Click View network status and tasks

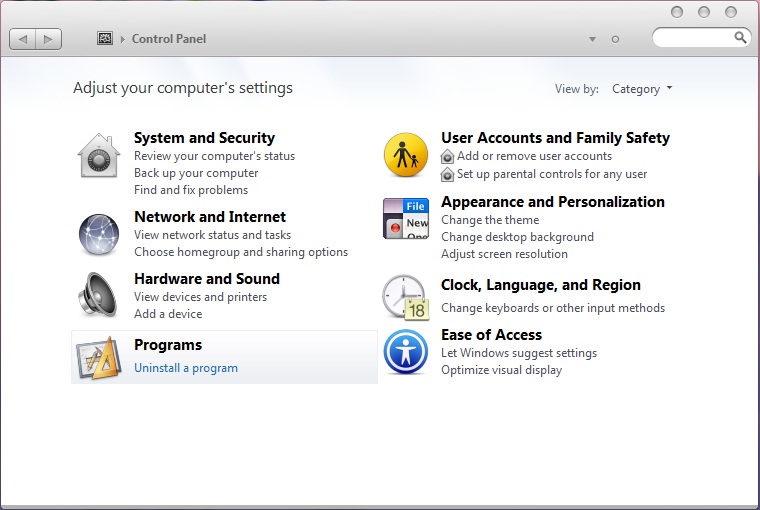(x=213, y=235)
